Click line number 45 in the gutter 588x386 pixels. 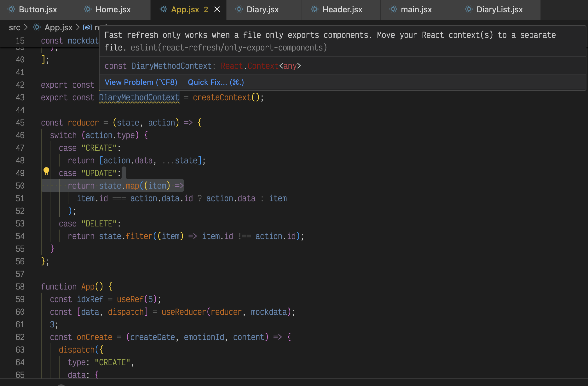point(20,123)
